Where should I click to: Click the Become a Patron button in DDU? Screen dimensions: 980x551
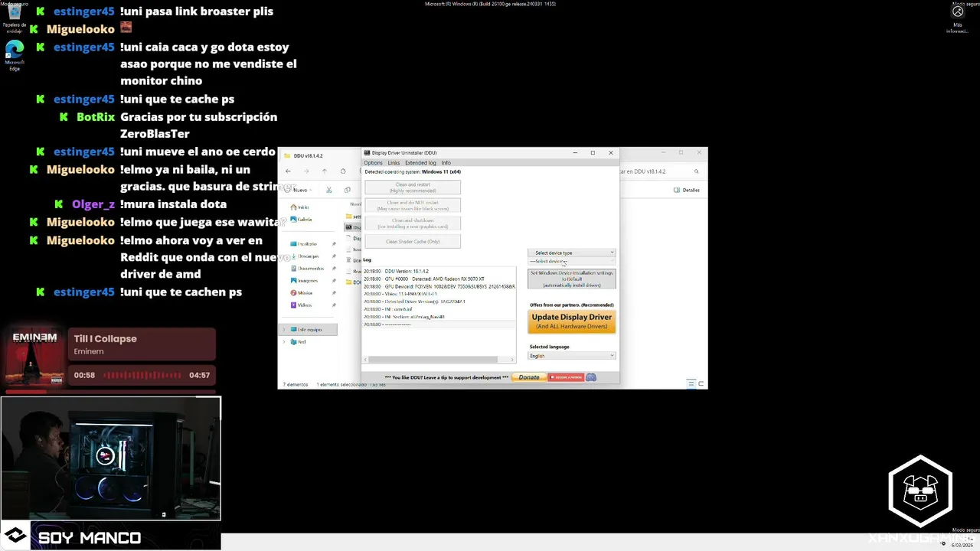coord(566,377)
